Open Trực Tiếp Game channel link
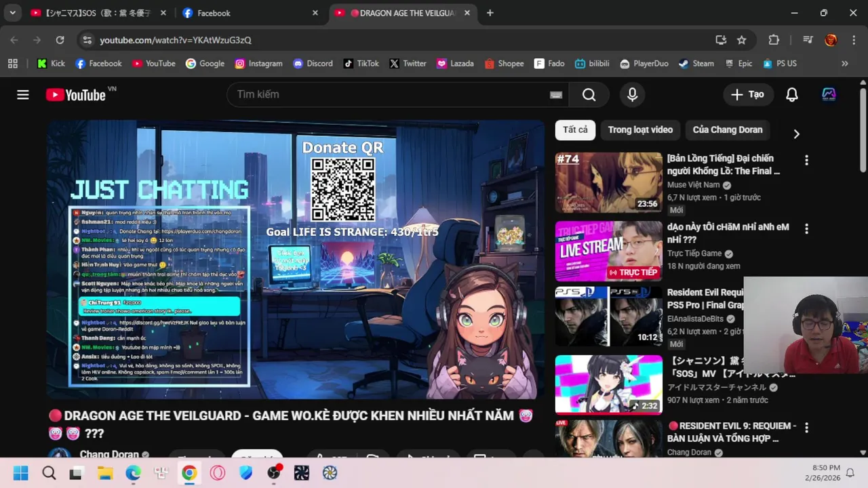This screenshot has width=868, height=488. point(694,253)
